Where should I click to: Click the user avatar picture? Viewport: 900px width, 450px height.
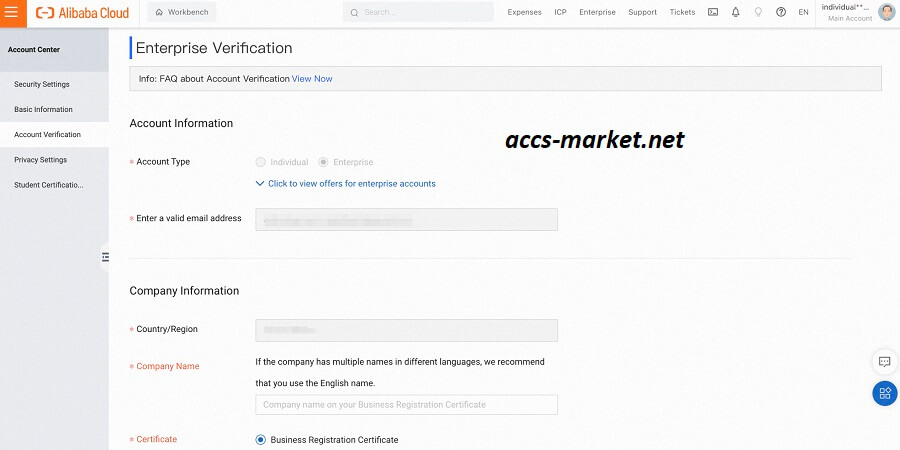point(886,12)
